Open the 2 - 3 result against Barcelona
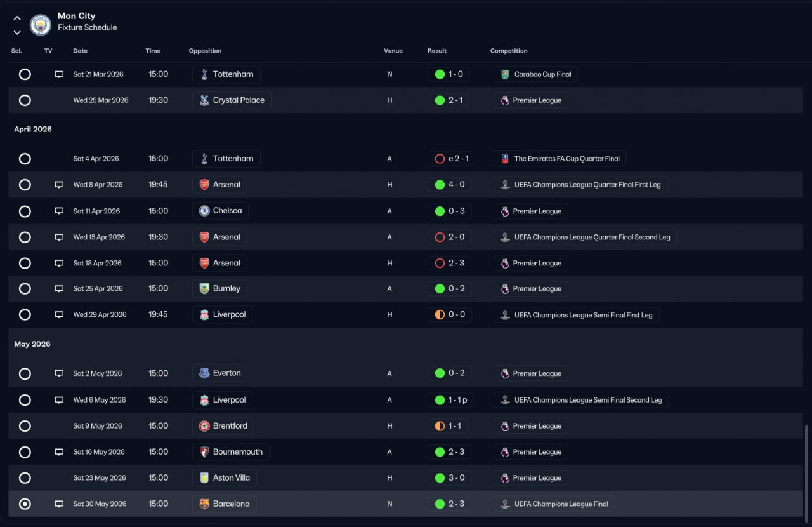The height and width of the screenshot is (527, 812). tap(450, 504)
